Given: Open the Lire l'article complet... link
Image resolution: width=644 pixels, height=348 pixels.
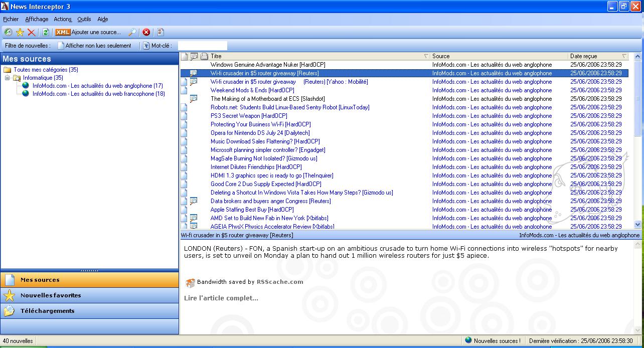Looking at the screenshot, I should click(x=221, y=298).
